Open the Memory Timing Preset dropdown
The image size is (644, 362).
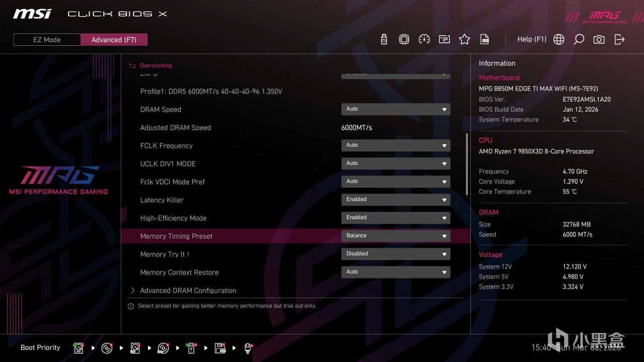395,236
